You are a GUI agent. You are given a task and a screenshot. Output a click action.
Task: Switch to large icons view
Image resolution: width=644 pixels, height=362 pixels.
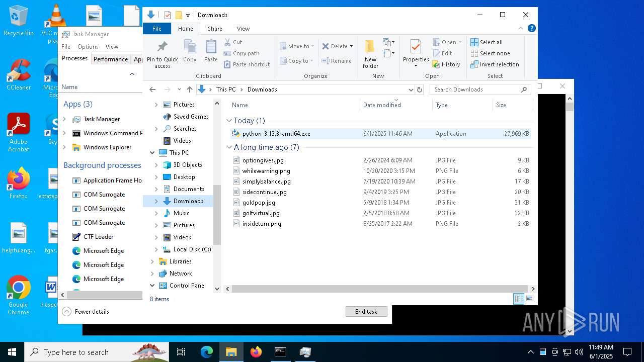[530, 299]
